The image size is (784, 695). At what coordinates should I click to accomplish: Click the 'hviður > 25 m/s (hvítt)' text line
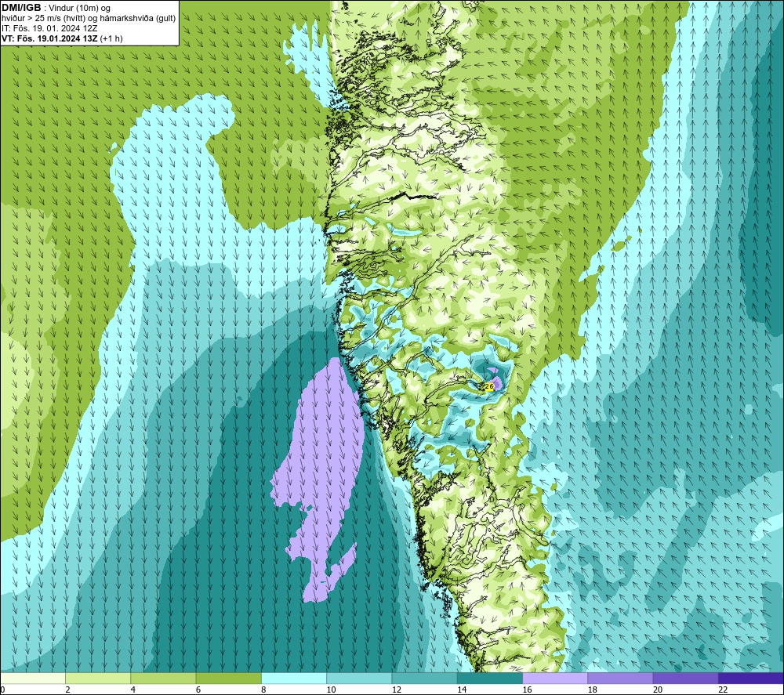89,19
